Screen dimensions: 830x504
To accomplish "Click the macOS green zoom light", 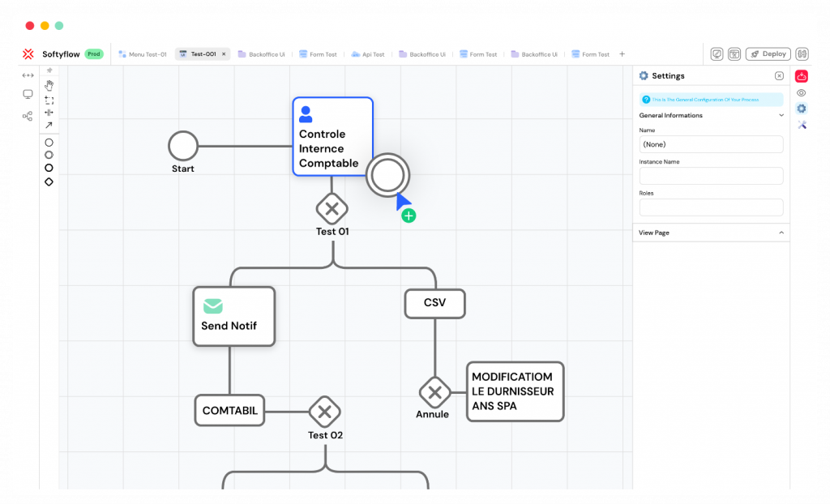I will tap(59, 25).
